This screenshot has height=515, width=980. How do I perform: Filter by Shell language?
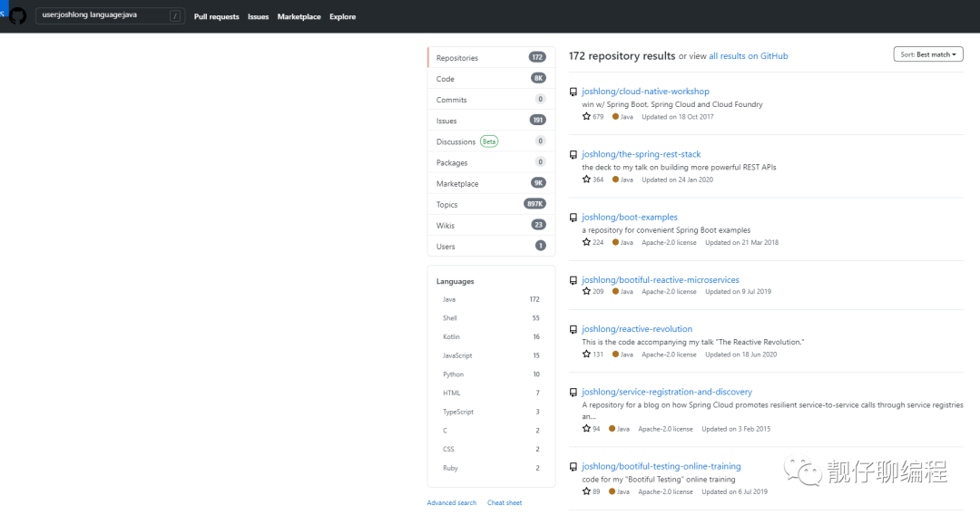tap(491, 318)
